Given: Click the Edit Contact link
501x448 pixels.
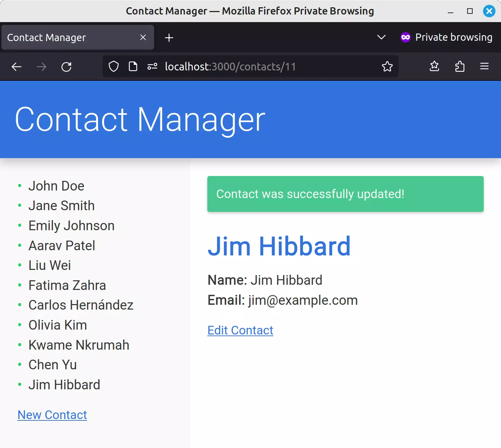Looking at the screenshot, I should [240, 330].
